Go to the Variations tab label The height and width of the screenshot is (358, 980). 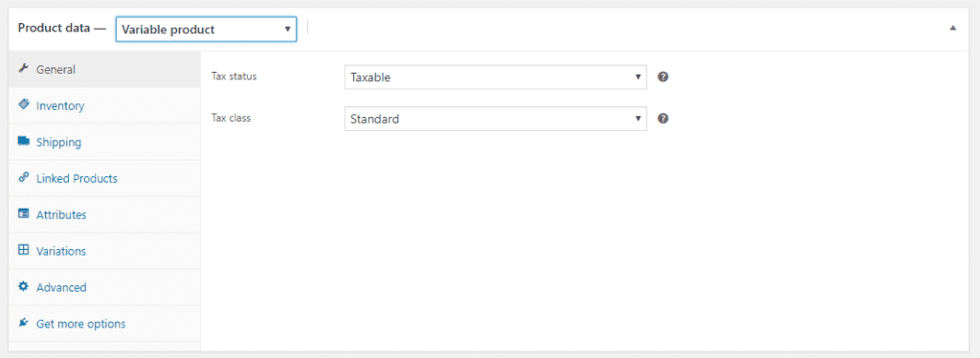61,251
